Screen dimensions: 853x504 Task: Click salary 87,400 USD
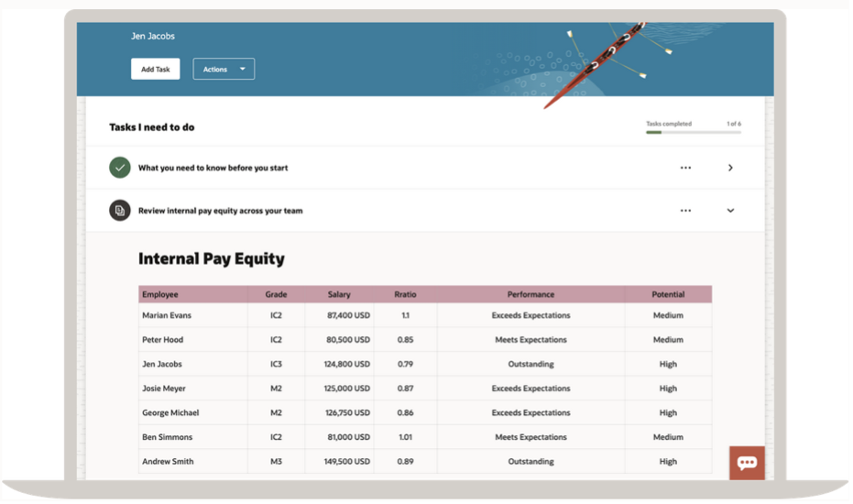348,315
